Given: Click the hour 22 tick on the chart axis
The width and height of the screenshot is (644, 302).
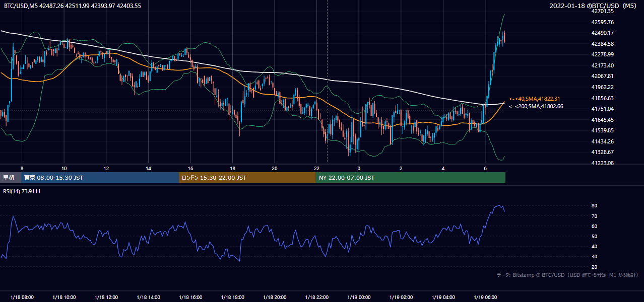Looking at the screenshot, I should click(316, 168).
